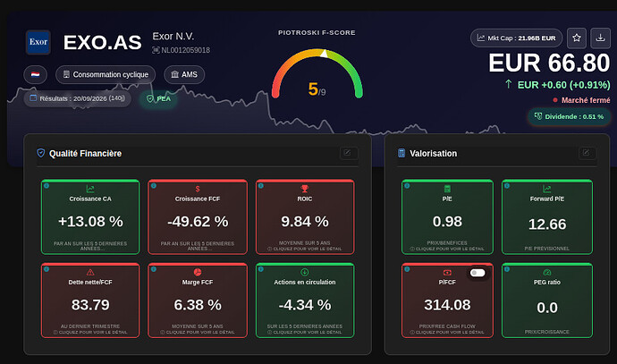617x364 pixels.
Task: Open edit icon in Valorisation panel
Action: pos(587,153)
